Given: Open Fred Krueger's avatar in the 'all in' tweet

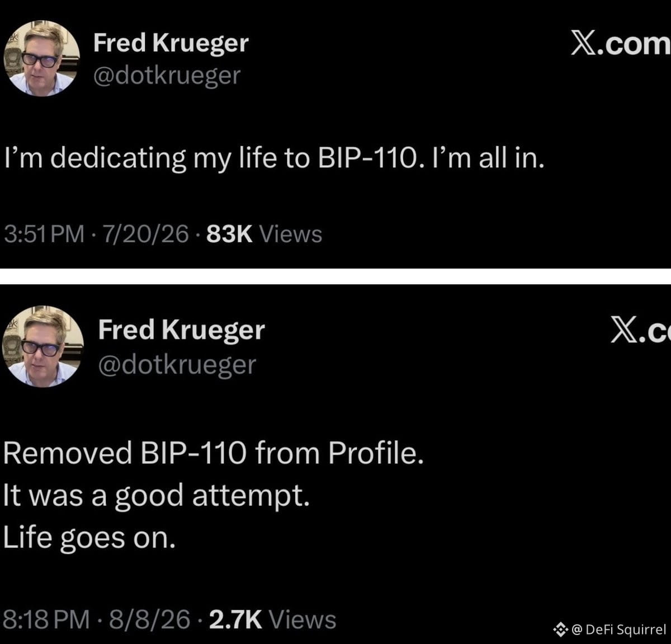Looking at the screenshot, I should [42, 59].
